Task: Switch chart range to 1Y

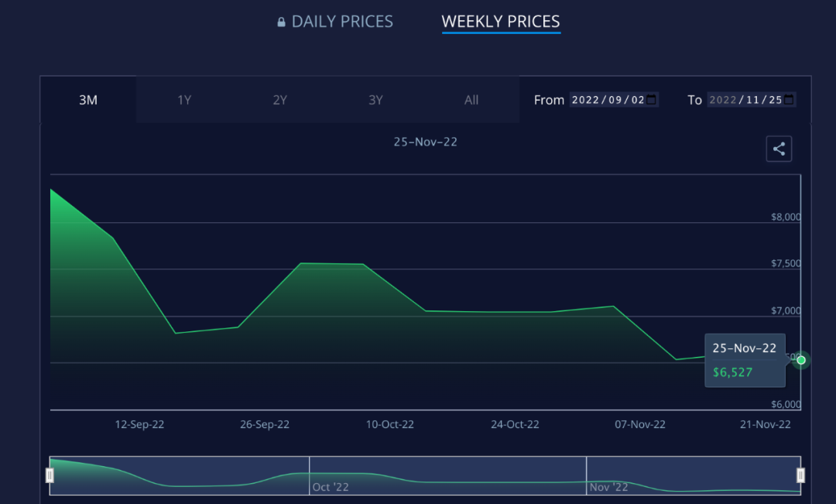Action: click(x=184, y=100)
